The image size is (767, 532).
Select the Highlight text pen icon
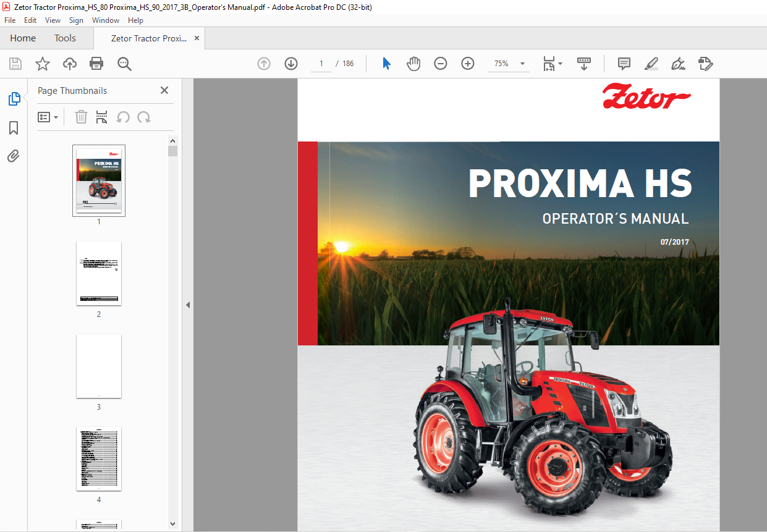pos(651,64)
